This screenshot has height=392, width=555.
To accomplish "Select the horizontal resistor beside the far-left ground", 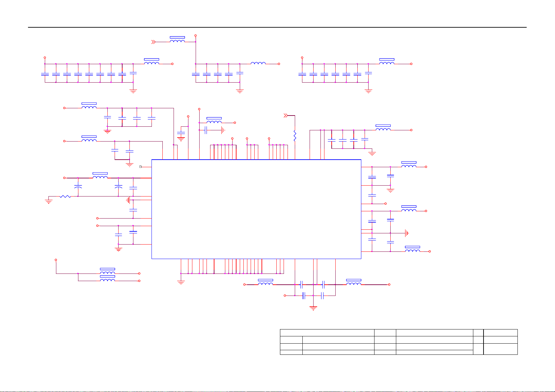I will (x=65, y=196).
